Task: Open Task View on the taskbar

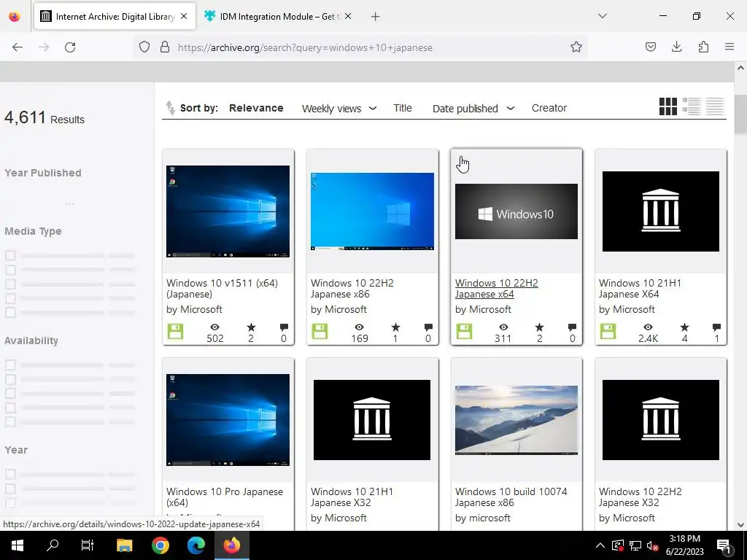Action: [x=88, y=545]
